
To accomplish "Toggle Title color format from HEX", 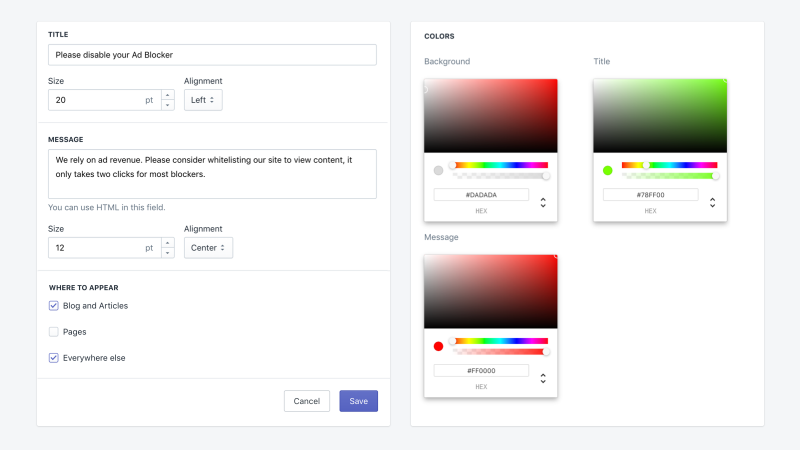I will tap(712, 203).
